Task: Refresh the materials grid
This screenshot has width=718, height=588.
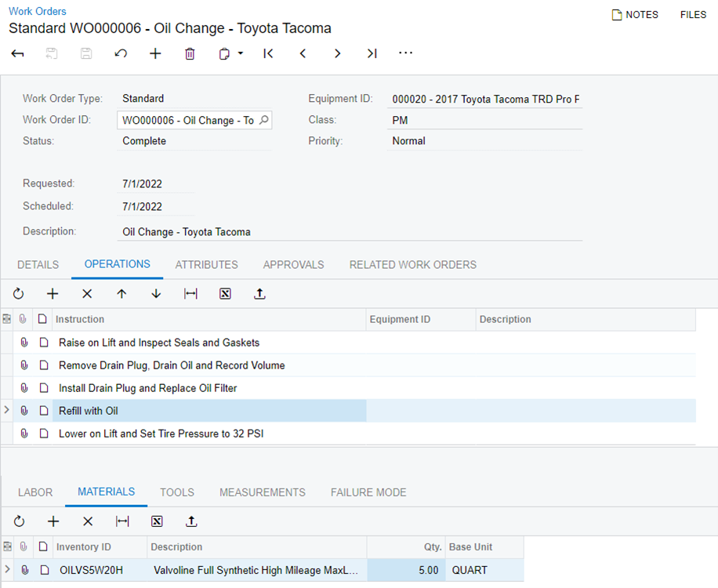Action: coord(19,521)
